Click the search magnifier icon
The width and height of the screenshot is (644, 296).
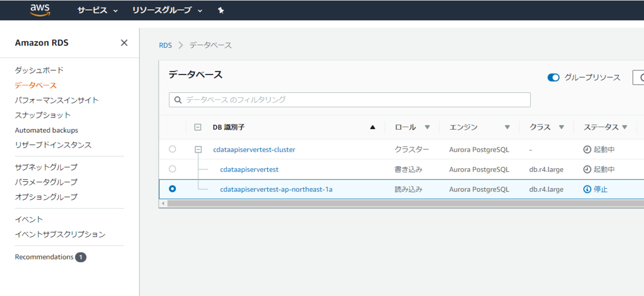(178, 100)
